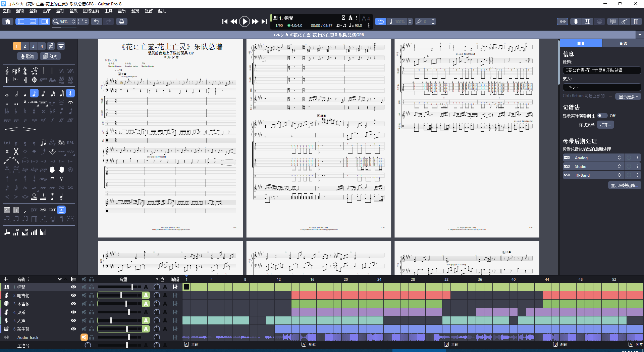
Task: Click the Home icon in the toolbar
Action: [x=8, y=21]
